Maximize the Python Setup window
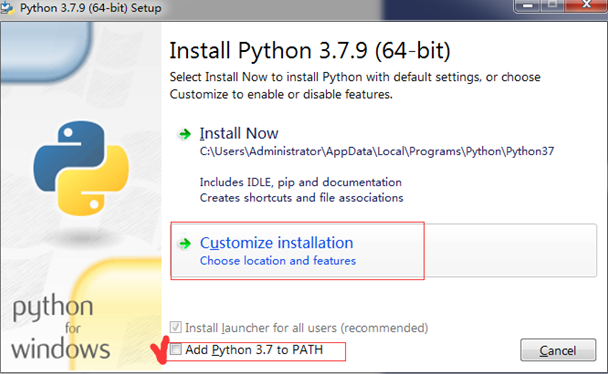Image resolution: width=608 pixels, height=374 pixels. [553, 5]
